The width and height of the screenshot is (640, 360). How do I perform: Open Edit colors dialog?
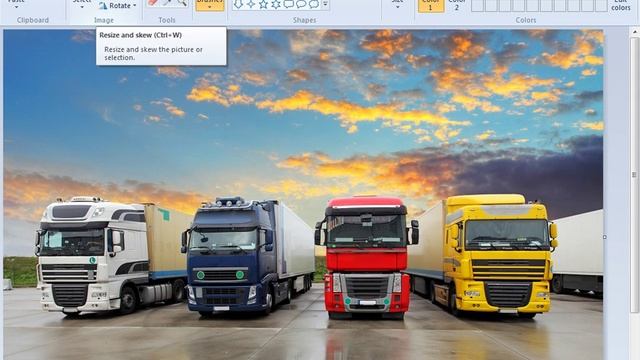(x=621, y=5)
